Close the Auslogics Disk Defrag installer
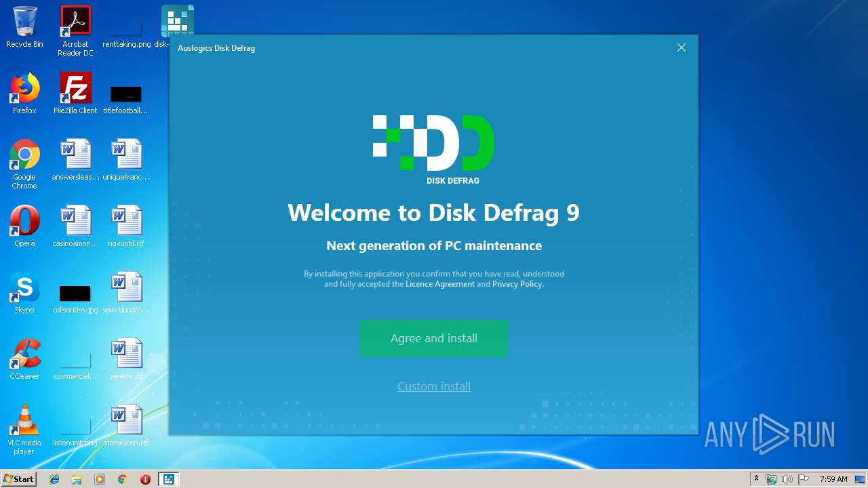This screenshot has height=488, width=868. (x=682, y=47)
